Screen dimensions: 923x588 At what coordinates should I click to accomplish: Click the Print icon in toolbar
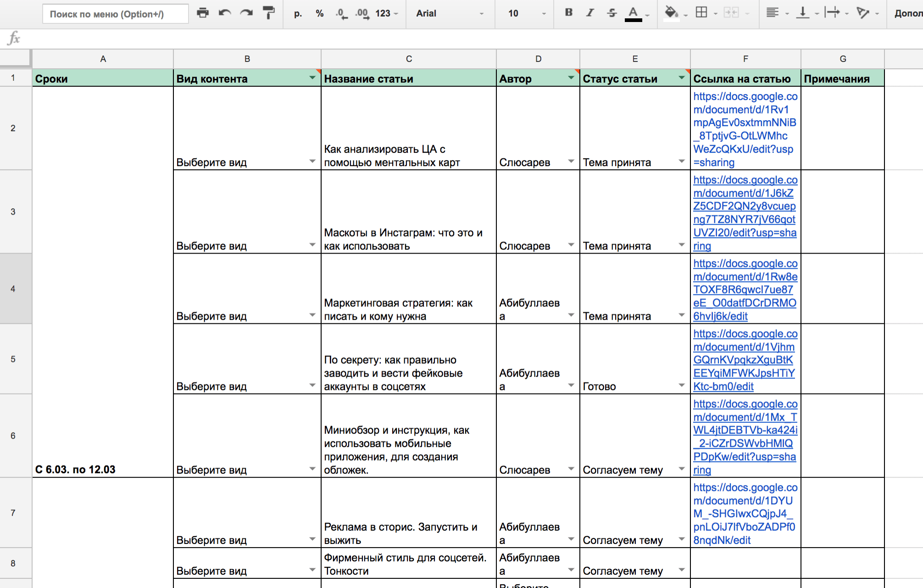202,13
